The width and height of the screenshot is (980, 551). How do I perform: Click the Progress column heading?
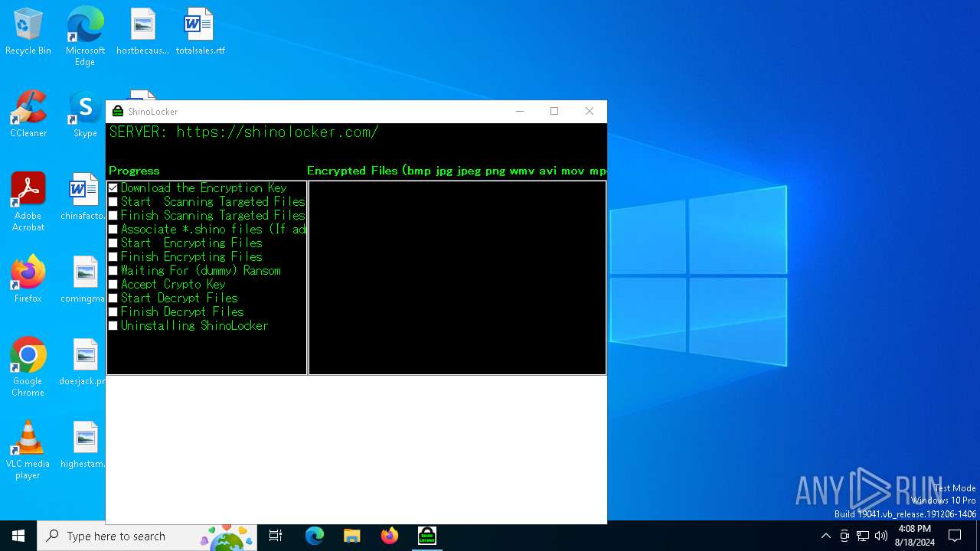tap(134, 171)
